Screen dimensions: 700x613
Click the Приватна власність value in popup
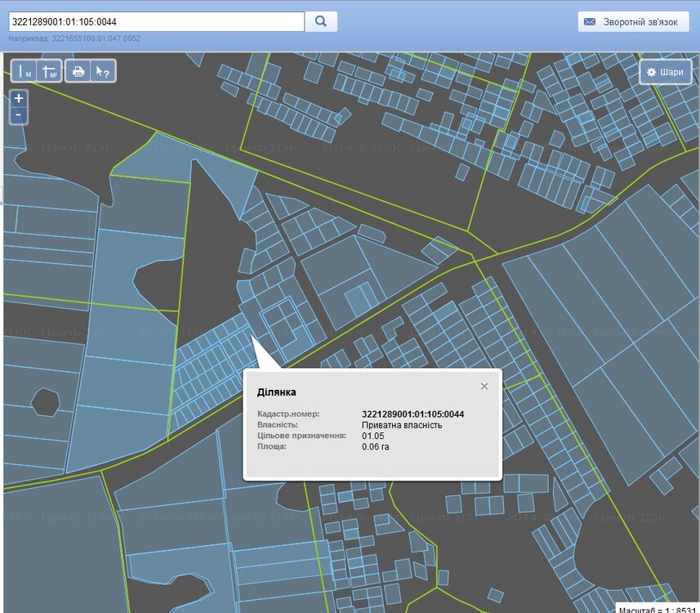[x=402, y=425]
